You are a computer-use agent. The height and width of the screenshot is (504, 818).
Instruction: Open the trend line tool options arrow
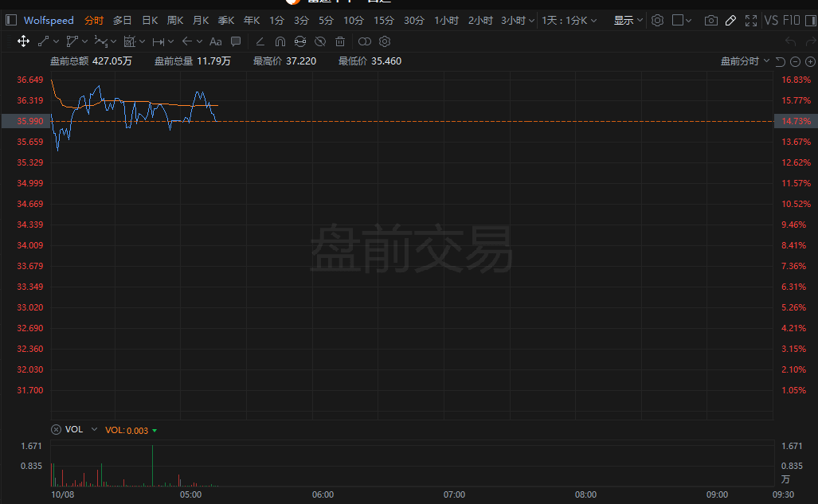pyautogui.click(x=57, y=41)
